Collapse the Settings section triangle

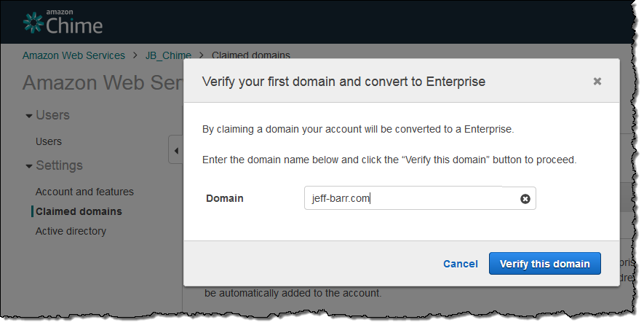pos(28,166)
